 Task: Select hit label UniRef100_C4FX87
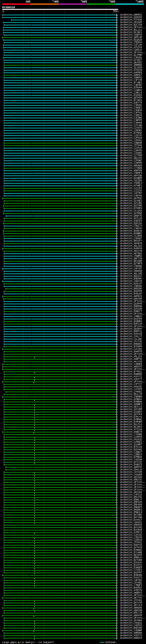coord(131,268)
